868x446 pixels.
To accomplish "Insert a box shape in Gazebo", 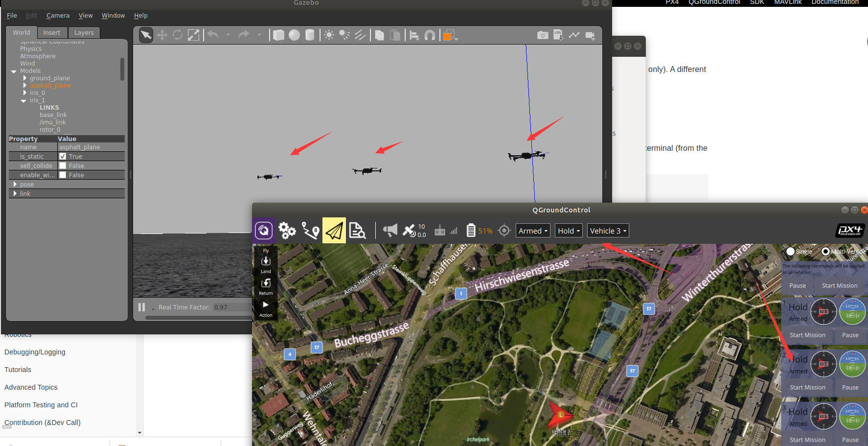I will (x=278, y=35).
